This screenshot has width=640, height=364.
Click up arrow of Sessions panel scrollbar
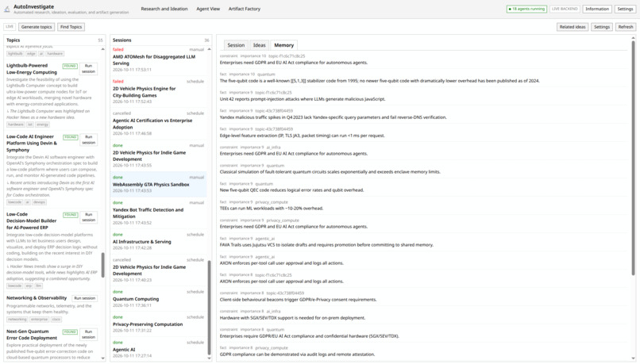pos(210,49)
